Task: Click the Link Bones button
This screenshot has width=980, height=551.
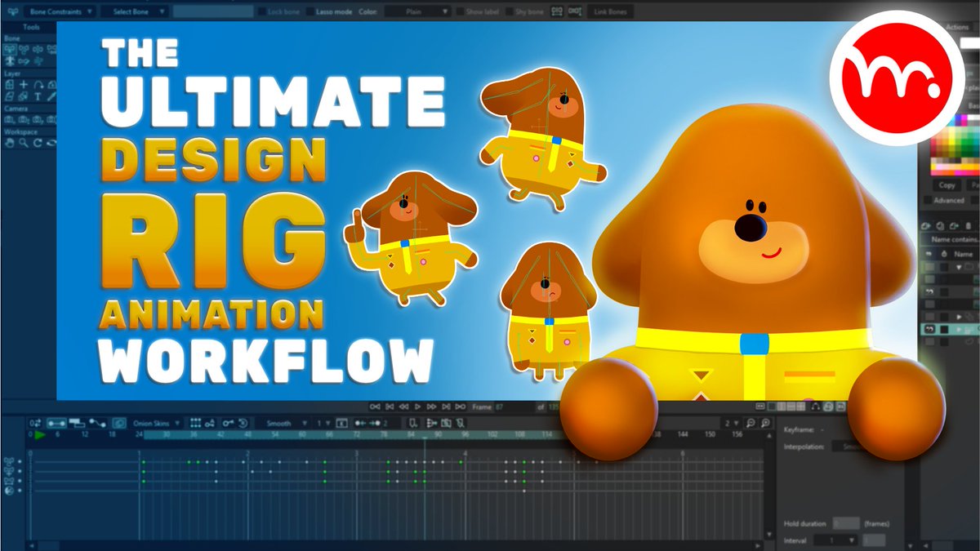Action: point(611,12)
